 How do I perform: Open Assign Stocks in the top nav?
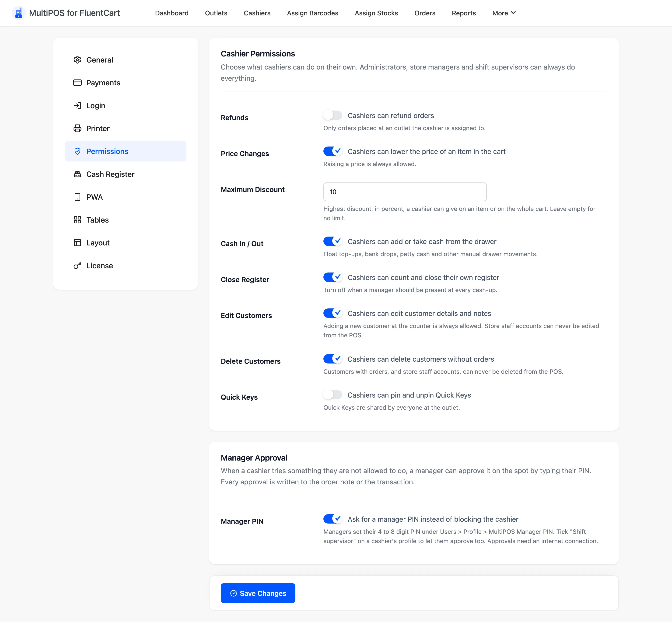click(376, 13)
